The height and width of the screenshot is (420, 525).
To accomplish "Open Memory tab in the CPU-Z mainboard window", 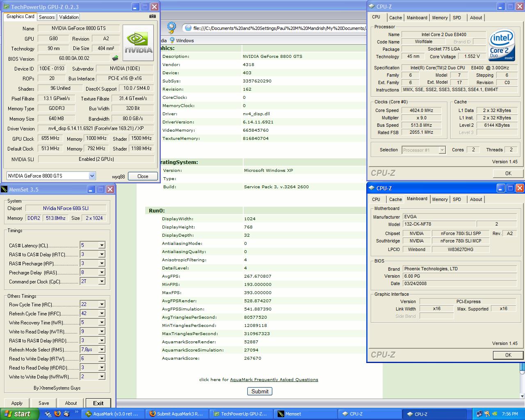I will tap(440, 199).
